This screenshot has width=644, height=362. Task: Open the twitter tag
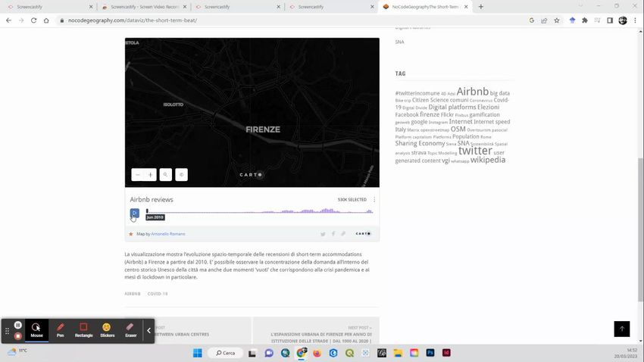click(x=475, y=151)
